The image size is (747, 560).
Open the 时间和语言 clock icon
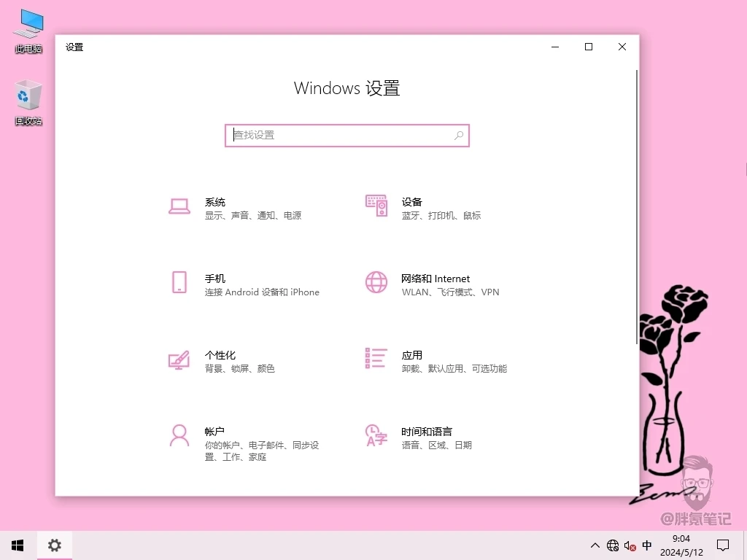[376, 435]
